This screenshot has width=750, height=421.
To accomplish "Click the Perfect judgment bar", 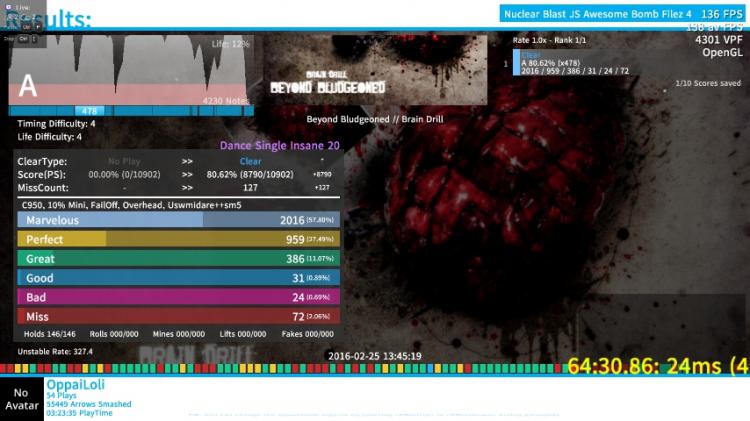I will [x=178, y=239].
